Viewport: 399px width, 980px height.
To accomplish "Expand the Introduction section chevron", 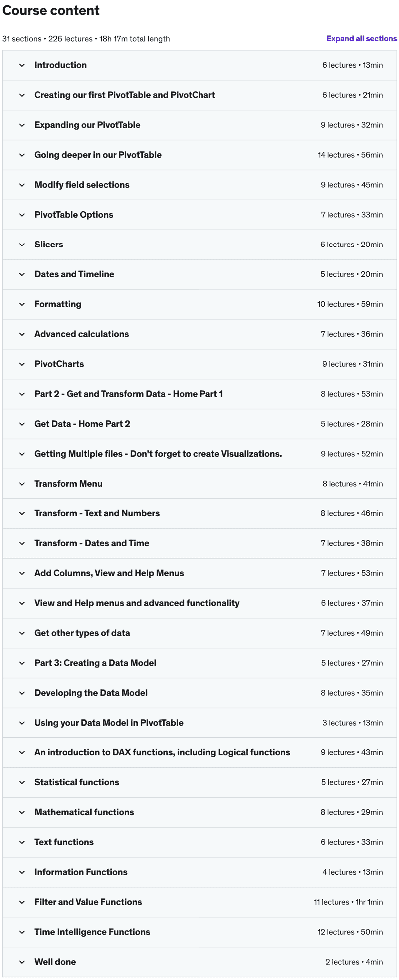I will (22, 65).
